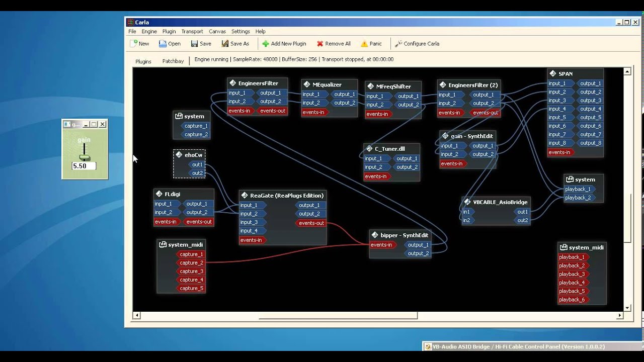Click the canvas scroll right arrow
The width and height of the screenshot is (644, 362).
(620, 316)
